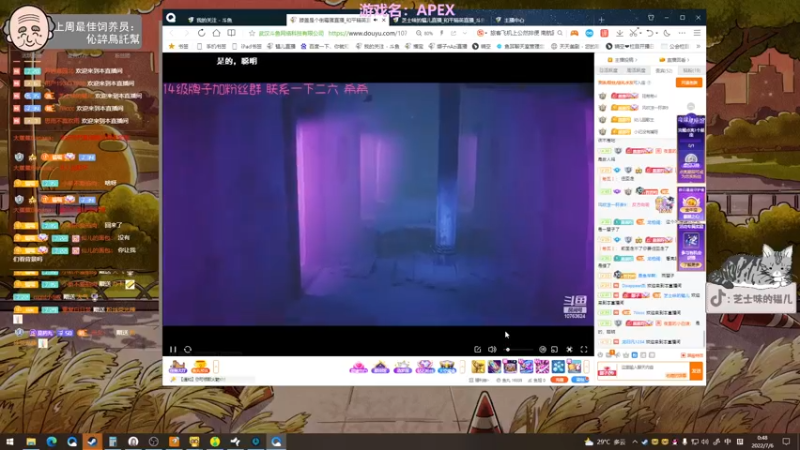800x450 pixels.
Task: Open Steam from the taskbar
Action: pyautogui.click(x=92, y=442)
